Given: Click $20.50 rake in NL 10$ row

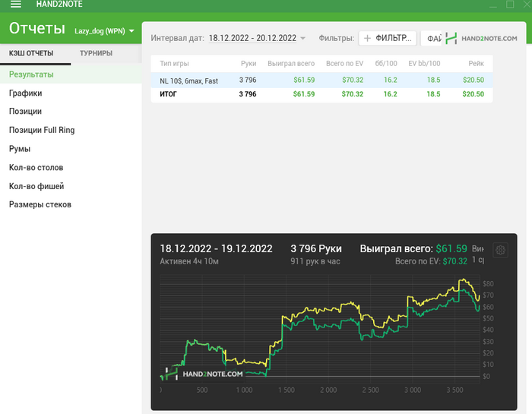Looking at the screenshot, I should pos(473,80).
